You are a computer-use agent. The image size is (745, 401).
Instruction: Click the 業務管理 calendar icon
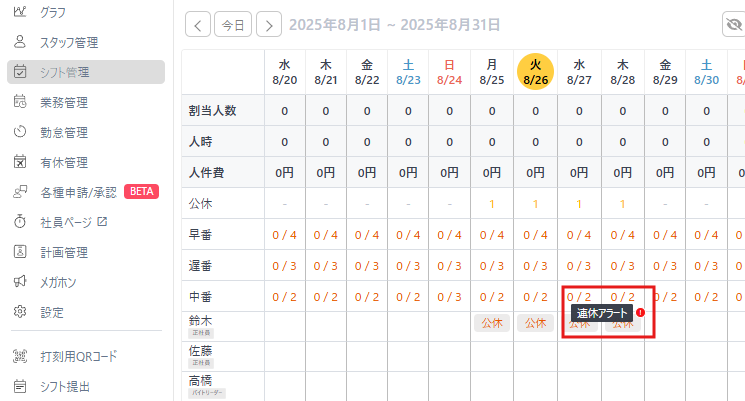[x=20, y=102]
